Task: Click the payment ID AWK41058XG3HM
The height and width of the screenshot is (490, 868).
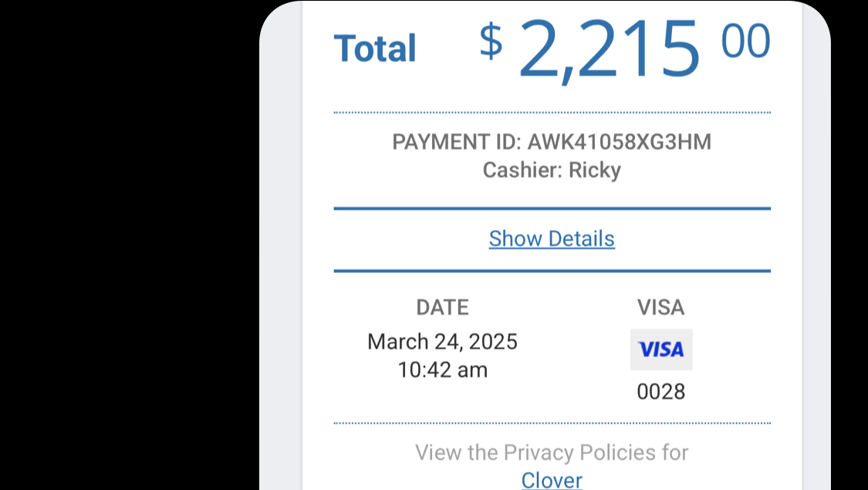Action: pyautogui.click(x=619, y=142)
